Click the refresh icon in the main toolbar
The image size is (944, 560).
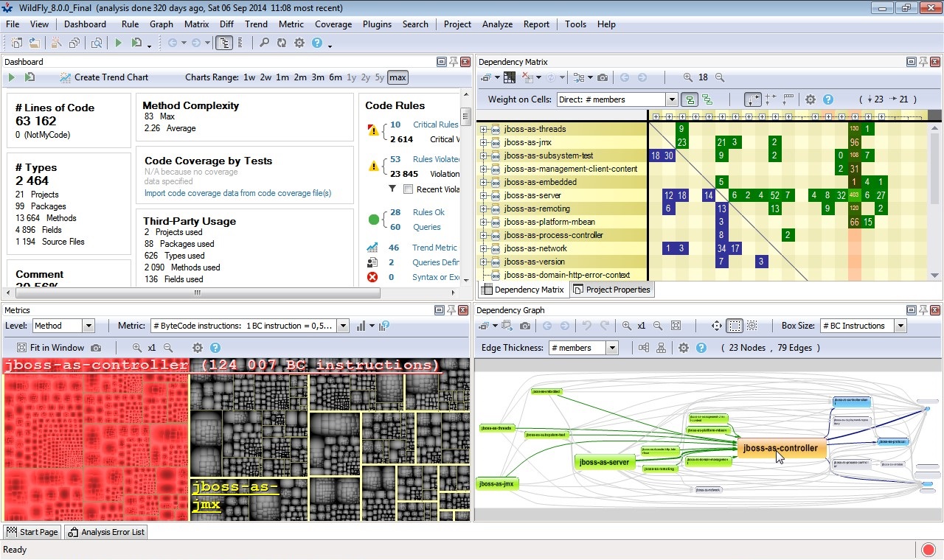282,43
